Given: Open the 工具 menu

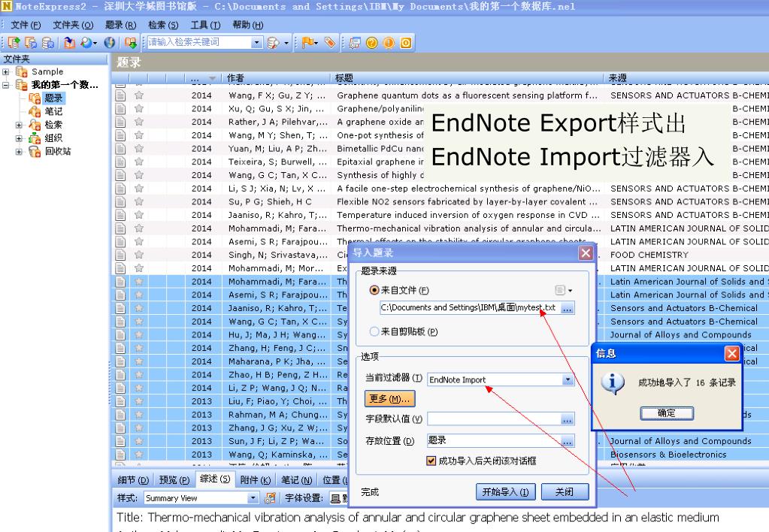Looking at the screenshot, I should (205, 25).
